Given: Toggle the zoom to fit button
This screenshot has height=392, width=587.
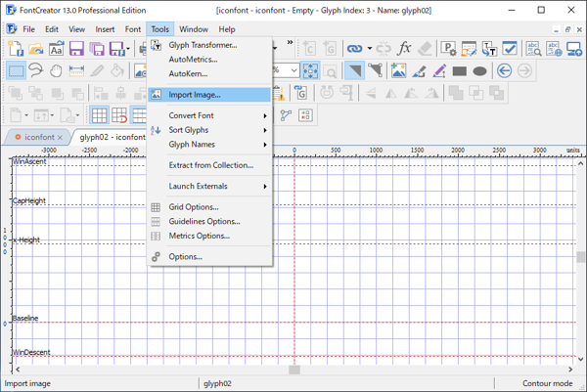Looking at the screenshot, I should pyautogui.click(x=310, y=70).
